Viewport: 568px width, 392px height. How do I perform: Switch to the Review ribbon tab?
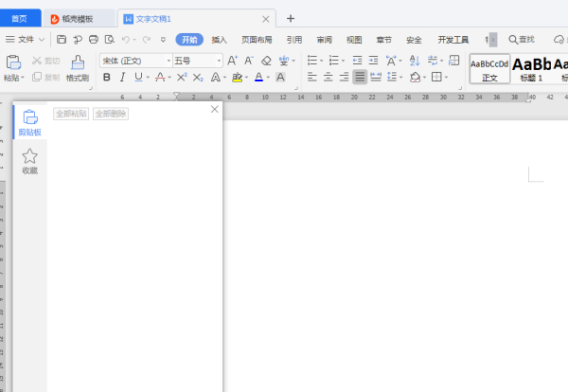tap(324, 40)
